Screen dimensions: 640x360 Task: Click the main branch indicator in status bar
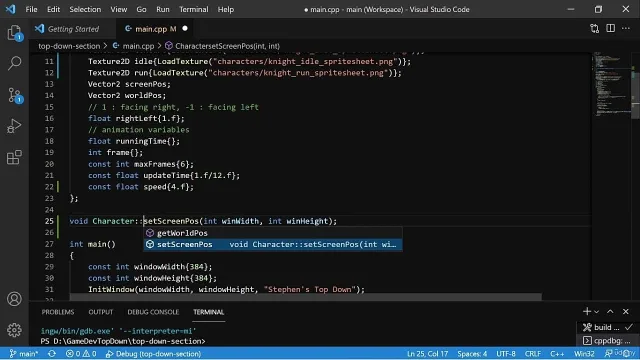24,353
